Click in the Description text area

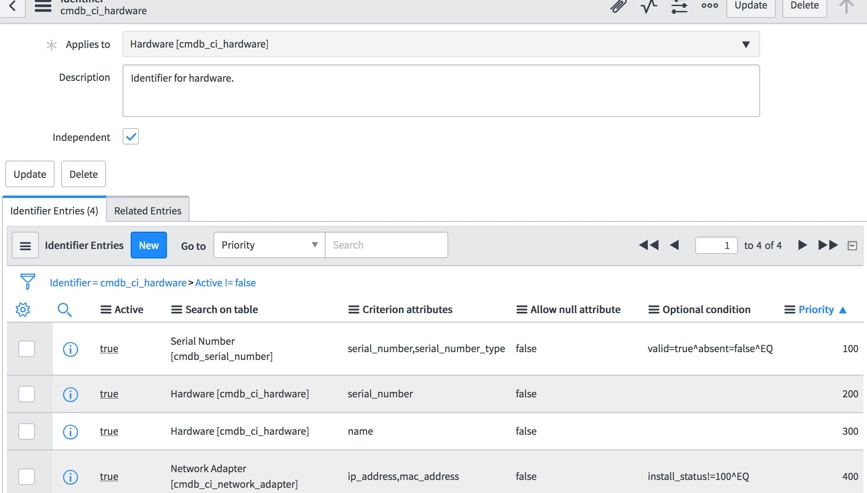point(441,91)
